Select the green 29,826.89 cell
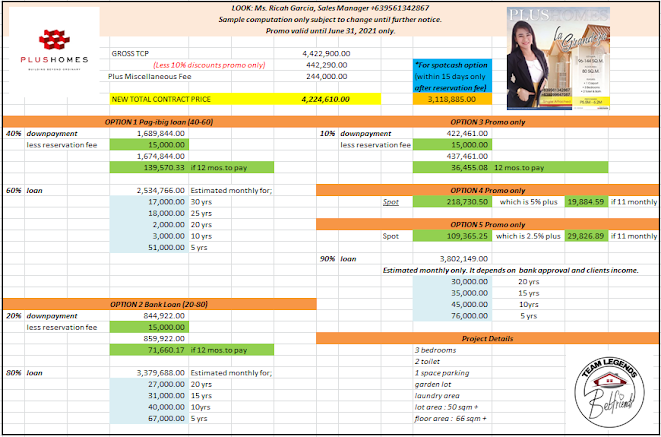The height and width of the screenshot is (437, 661). tap(586, 236)
